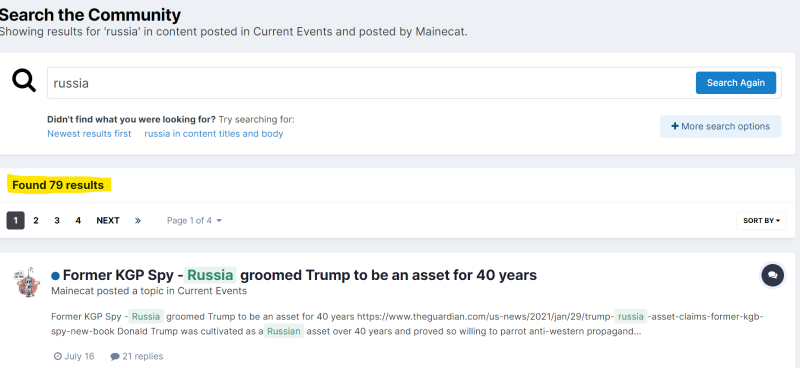Open Former KGP Spy topic title
800x368 pixels.
click(x=299, y=275)
